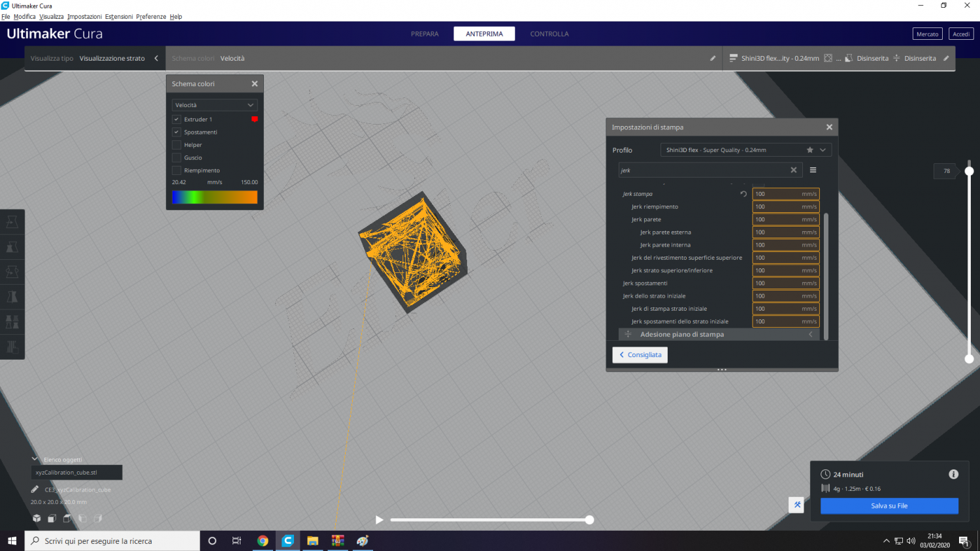Click the star icon beside profile name

(x=809, y=150)
